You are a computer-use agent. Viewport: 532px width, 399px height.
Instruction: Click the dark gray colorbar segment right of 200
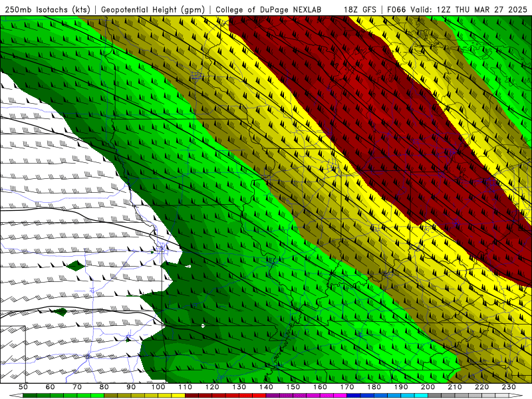pos(435,396)
